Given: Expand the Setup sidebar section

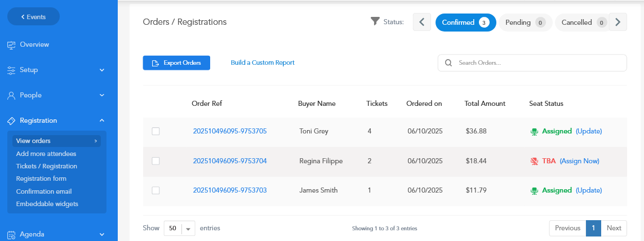Looking at the screenshot, I should [102, 70].
